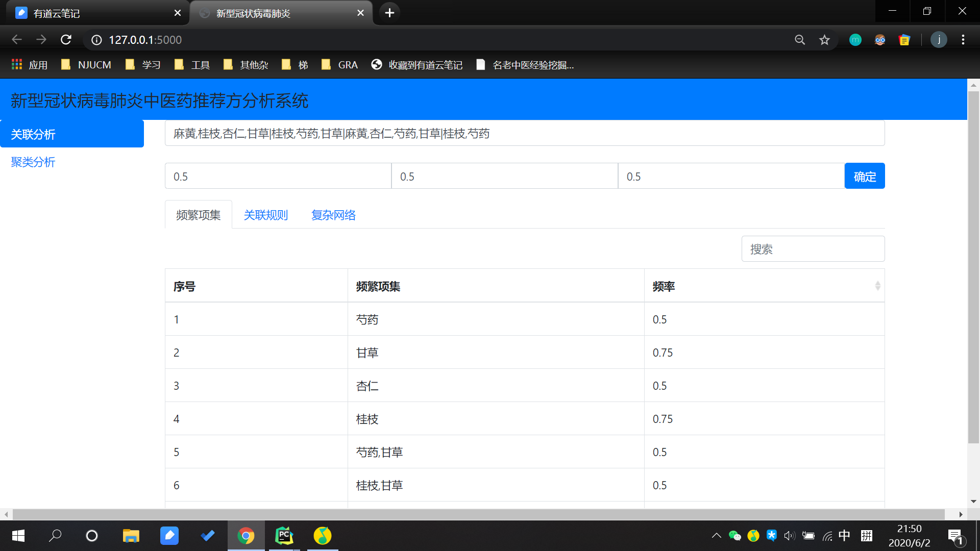
Task: Click the user profile avatar icon
Action: [x=939, y=40]
